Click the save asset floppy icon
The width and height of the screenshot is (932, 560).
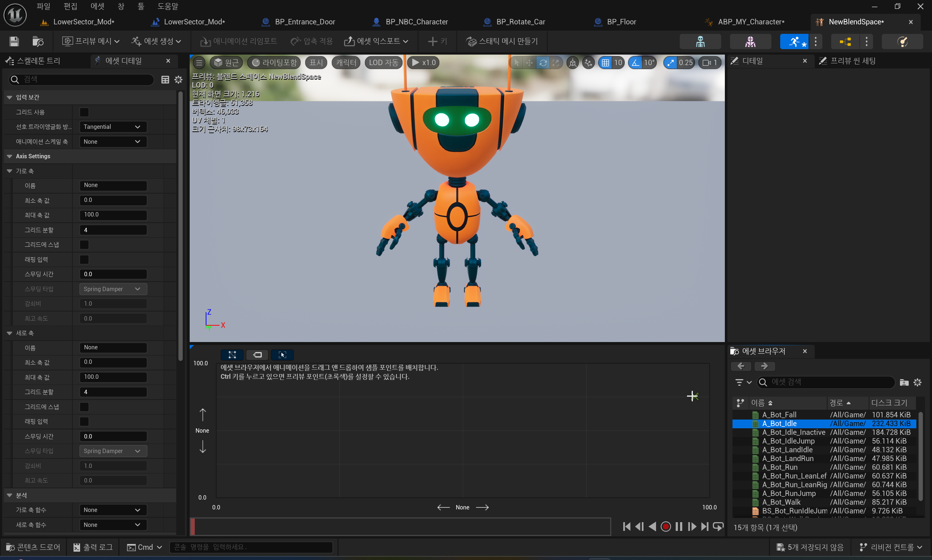pyautogui.click(x=14, y=41)
